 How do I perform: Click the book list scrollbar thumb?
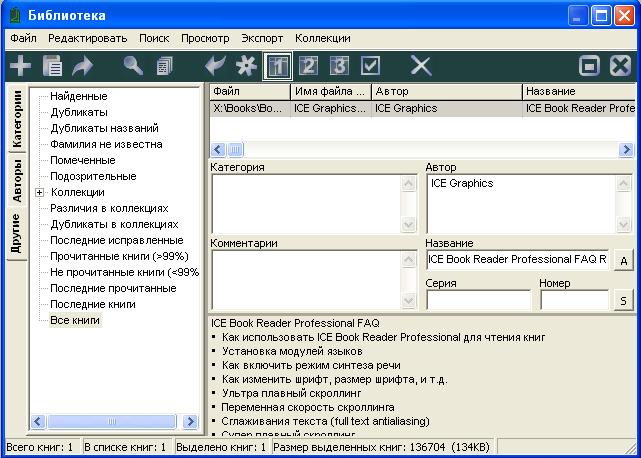pyautogui.click(x=235, y=150)
